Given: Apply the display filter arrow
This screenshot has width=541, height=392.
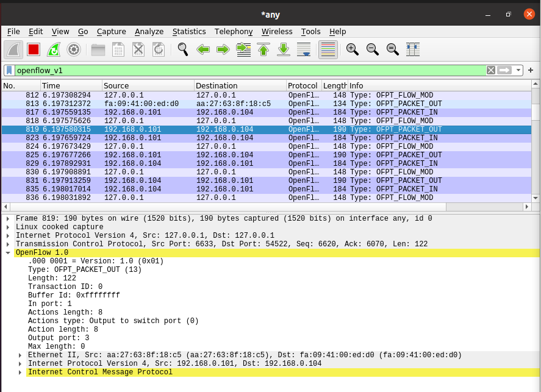Looking at the screenshot, I should tap(504, 70).
